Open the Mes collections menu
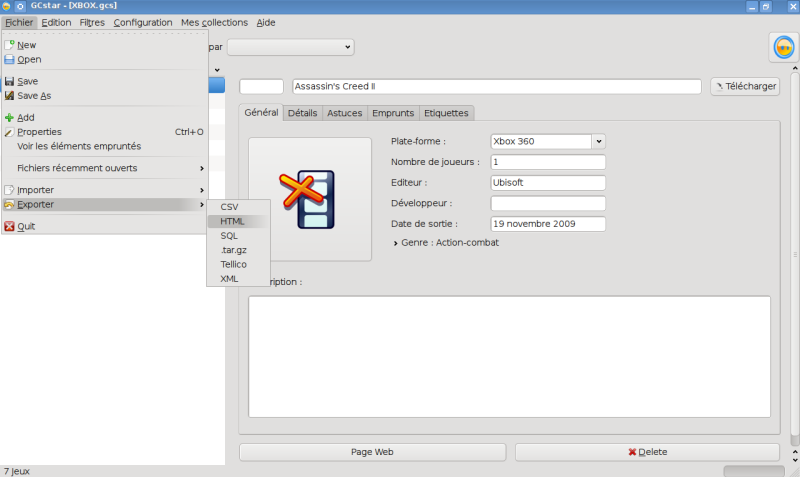 (214, 22)
